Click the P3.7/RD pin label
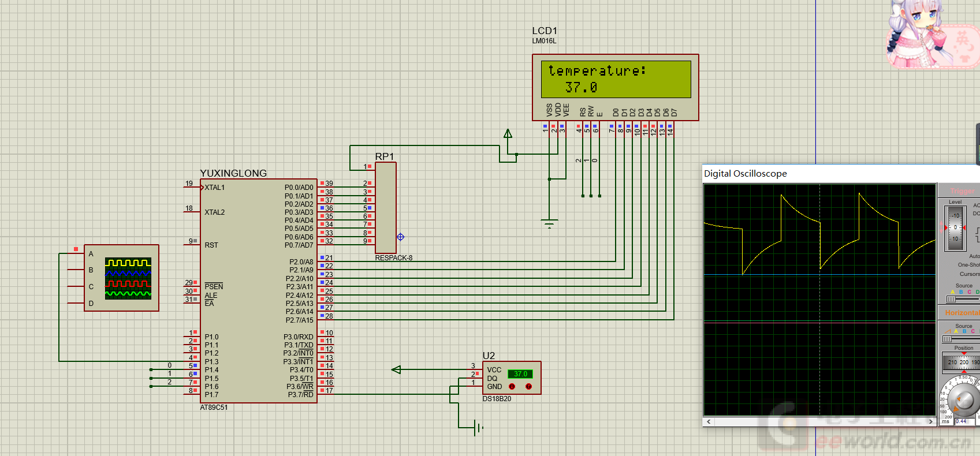The width and height of the screenshot is (980, 456). point(300,395)
